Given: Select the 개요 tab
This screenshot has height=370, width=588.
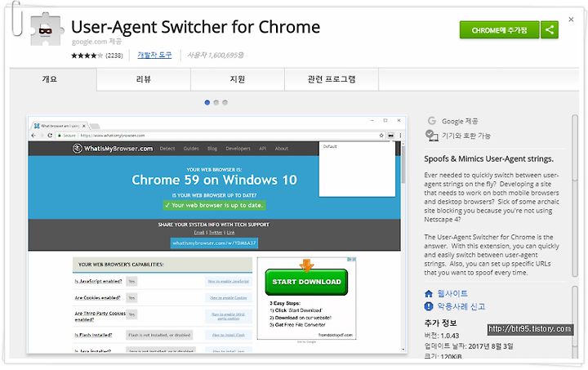Looking at the screenshot, I should click(50, 79).
